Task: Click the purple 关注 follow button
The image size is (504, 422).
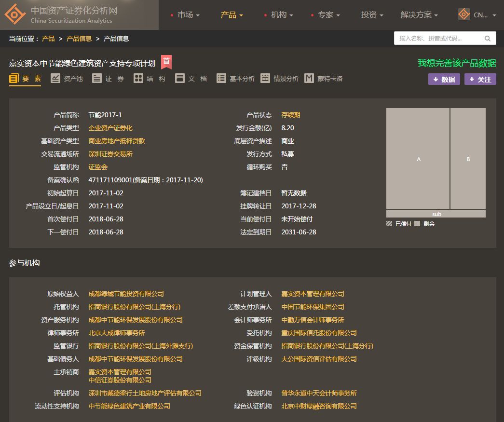Action: (x=480, y=80)
